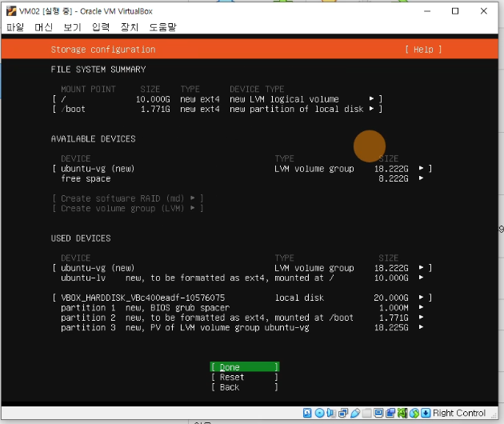Image resolution: width=504 pixels, height=424 pixels.
Task: Click the 10.000G size in root row
Action: point(153,99)
